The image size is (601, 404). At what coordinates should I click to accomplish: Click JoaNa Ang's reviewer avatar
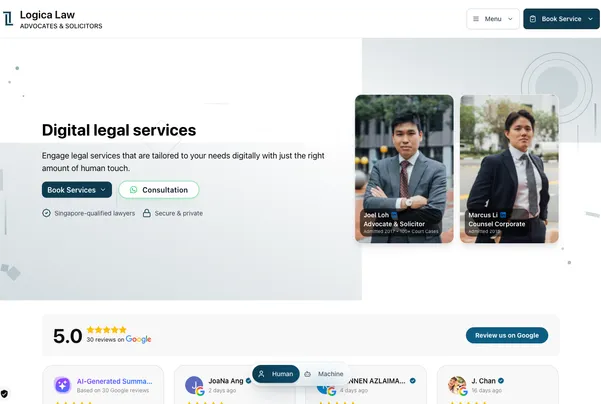click(x=194, y=385)
